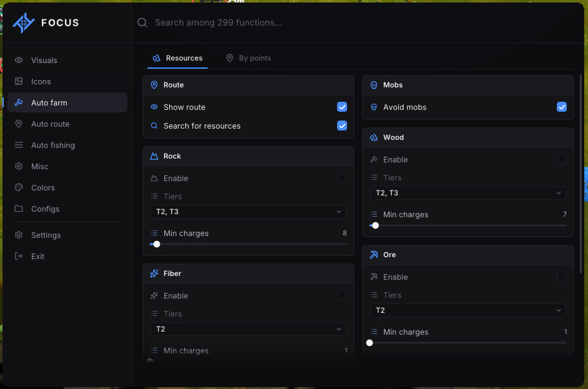Open Visuals section via eye icon

[x=19, y=60]
